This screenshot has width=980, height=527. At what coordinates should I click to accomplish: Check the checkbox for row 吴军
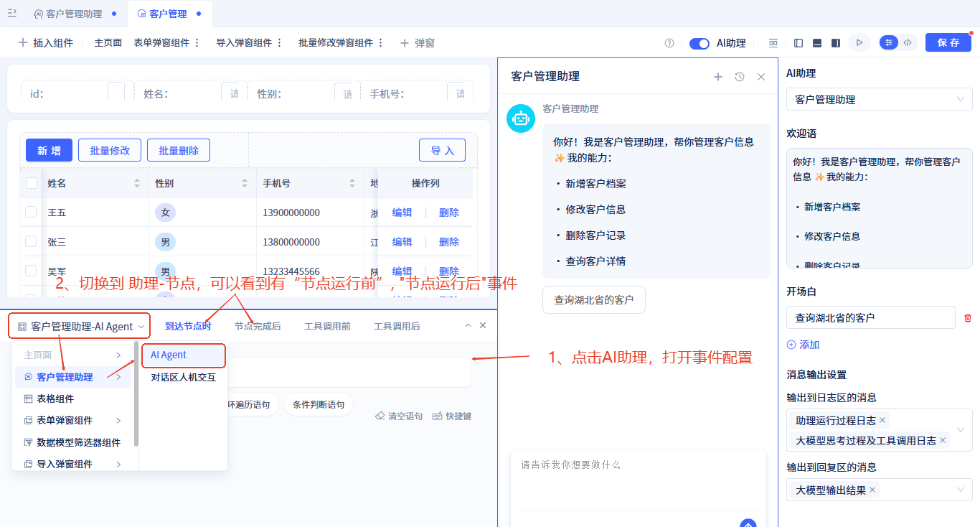coord(31,271)
